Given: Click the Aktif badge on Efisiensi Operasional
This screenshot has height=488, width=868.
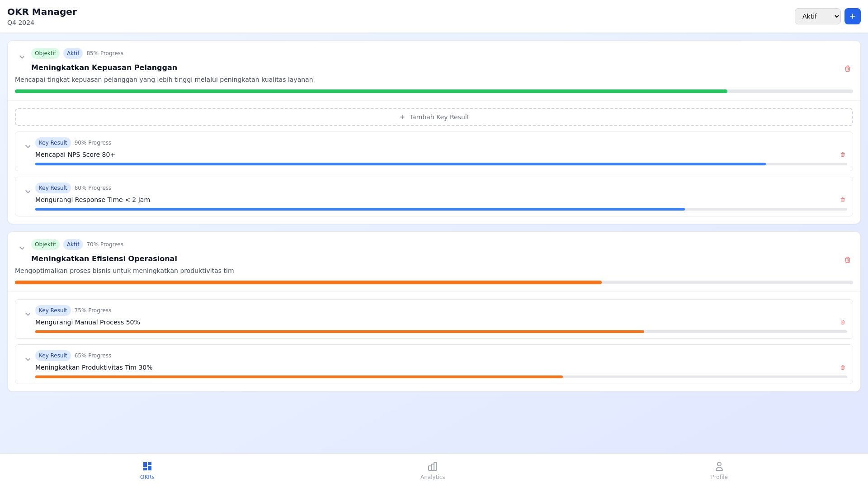Looking at the screenshot, I should point(73,244).
